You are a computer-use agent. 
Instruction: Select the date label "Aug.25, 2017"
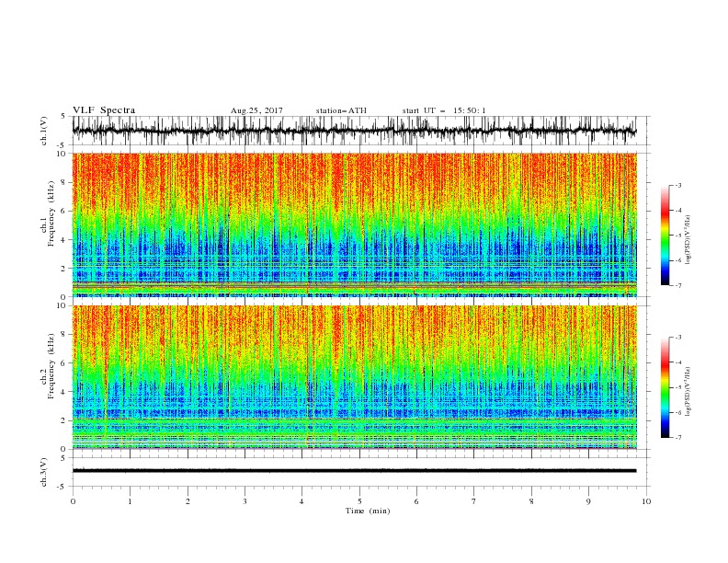(256, 110)
